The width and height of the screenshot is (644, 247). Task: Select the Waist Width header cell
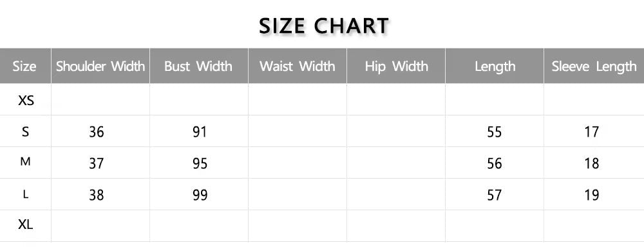(x=298, y=66)
